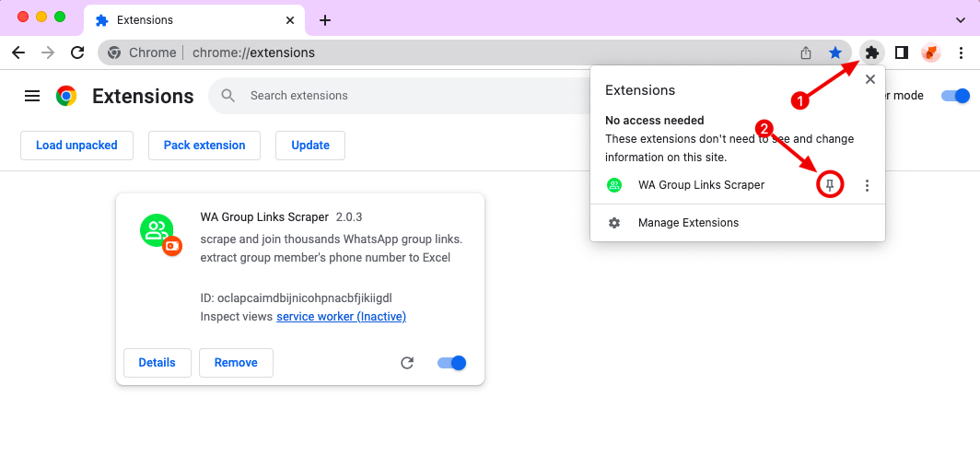The image size is (980, 467).
Task: Open more options for WA Group Links Scraper
Action: 866,185
